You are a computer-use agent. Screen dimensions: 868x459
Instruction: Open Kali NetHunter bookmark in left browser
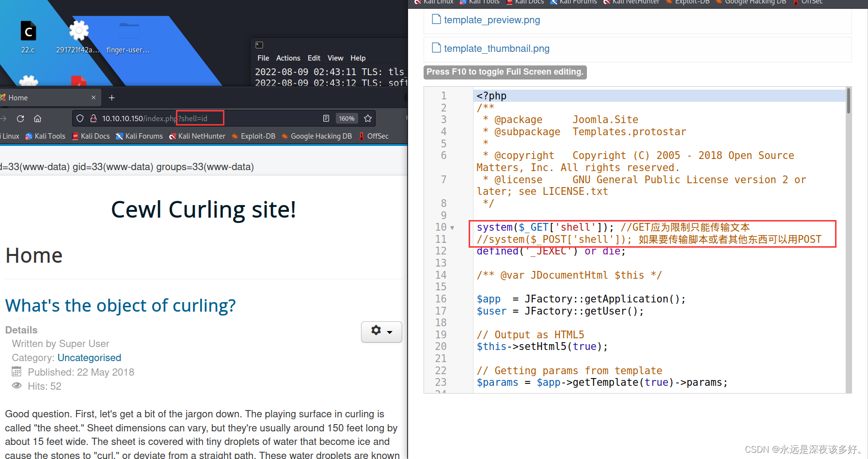[x=197, y=136]
